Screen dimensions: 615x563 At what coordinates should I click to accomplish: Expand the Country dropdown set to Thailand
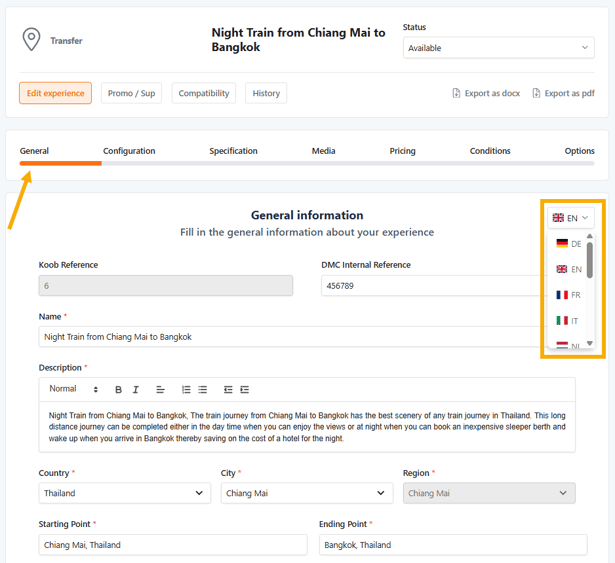coord(125,493)
